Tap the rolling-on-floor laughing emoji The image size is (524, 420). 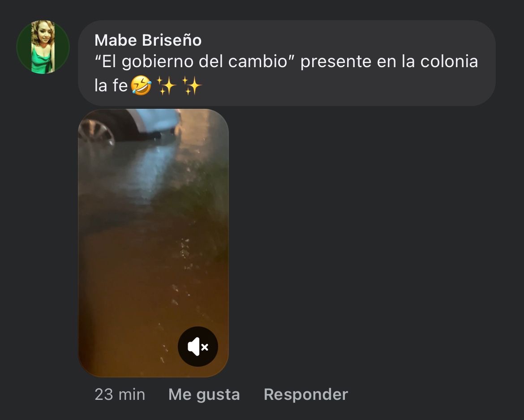click(x=141, y=85)
